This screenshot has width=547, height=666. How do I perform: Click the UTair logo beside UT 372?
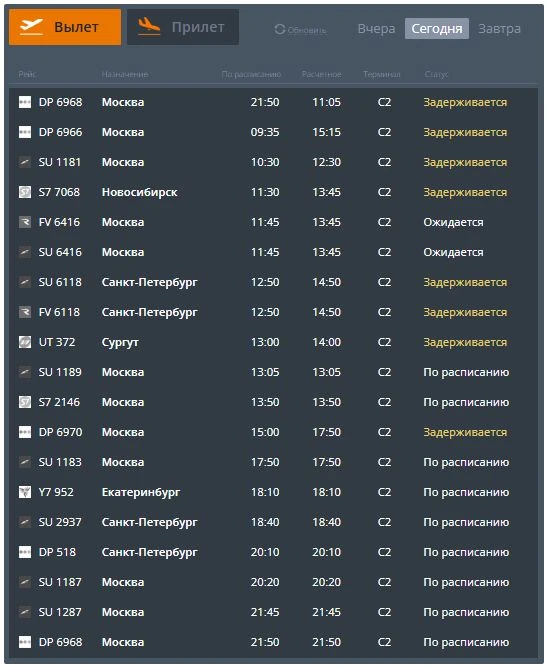click(25, 342)
